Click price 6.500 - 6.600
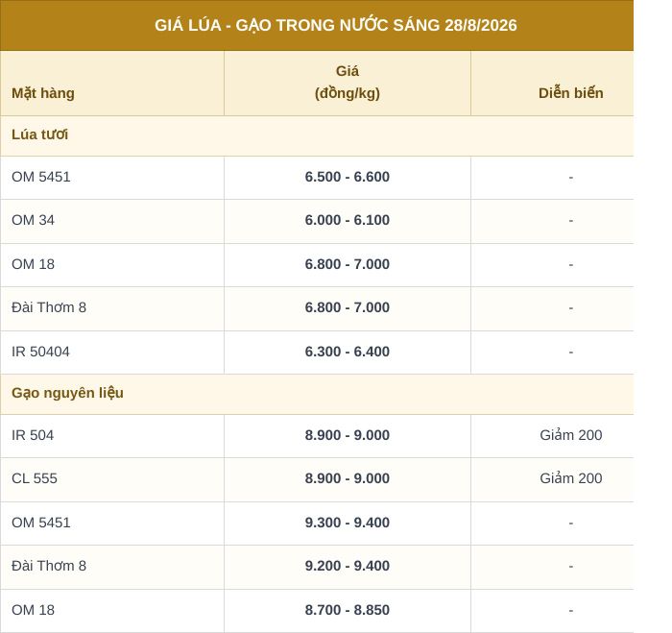Image resolution: width=672 pixels, height=633 pixels. coord(348,177)
